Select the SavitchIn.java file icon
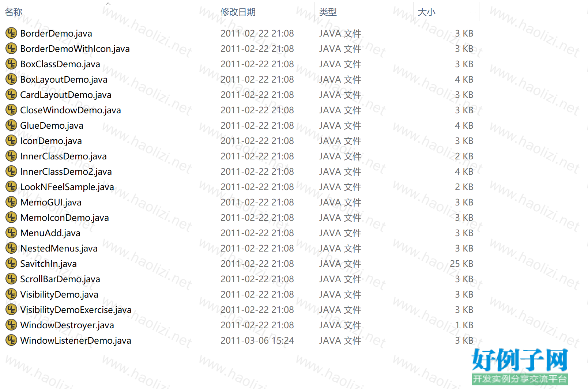Screen dimensions: 588x389 [x=11, y=264]
